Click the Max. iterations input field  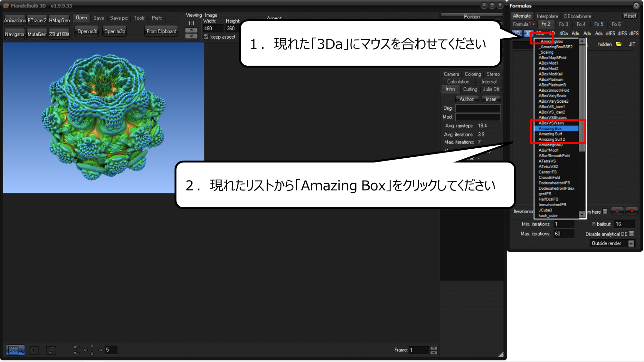[563, 234]
